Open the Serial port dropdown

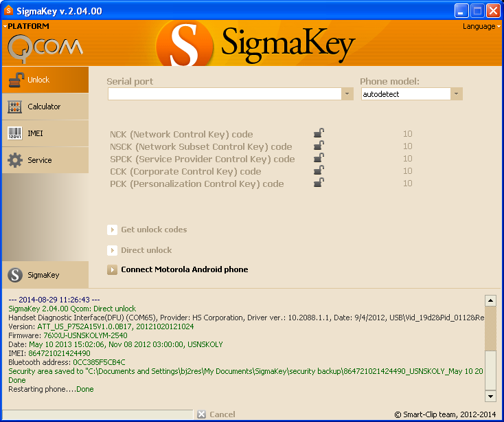point(347,94)
